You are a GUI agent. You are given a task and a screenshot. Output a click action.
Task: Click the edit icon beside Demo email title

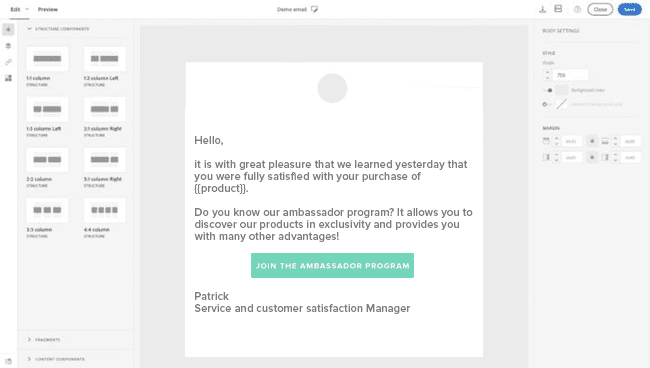point(314,9)
